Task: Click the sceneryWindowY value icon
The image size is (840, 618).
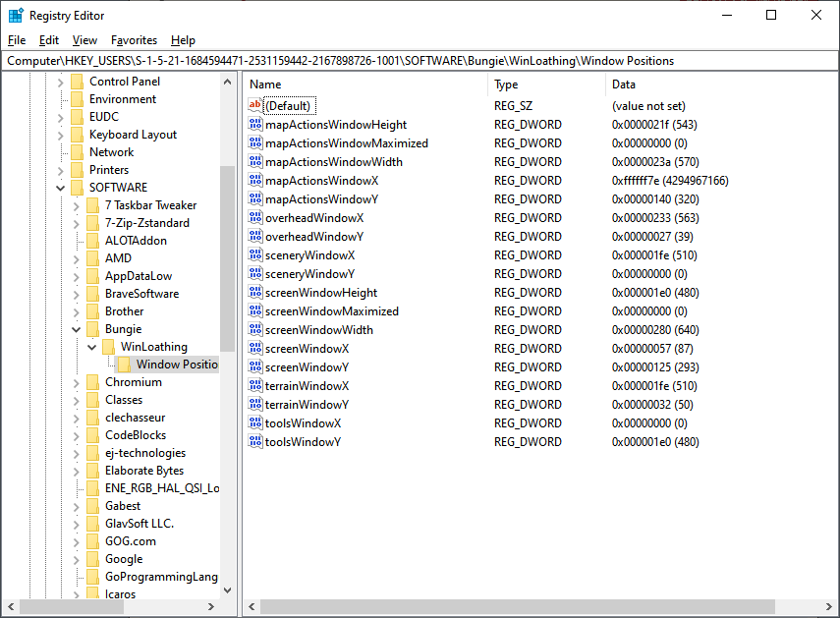Action: (255, 274)
